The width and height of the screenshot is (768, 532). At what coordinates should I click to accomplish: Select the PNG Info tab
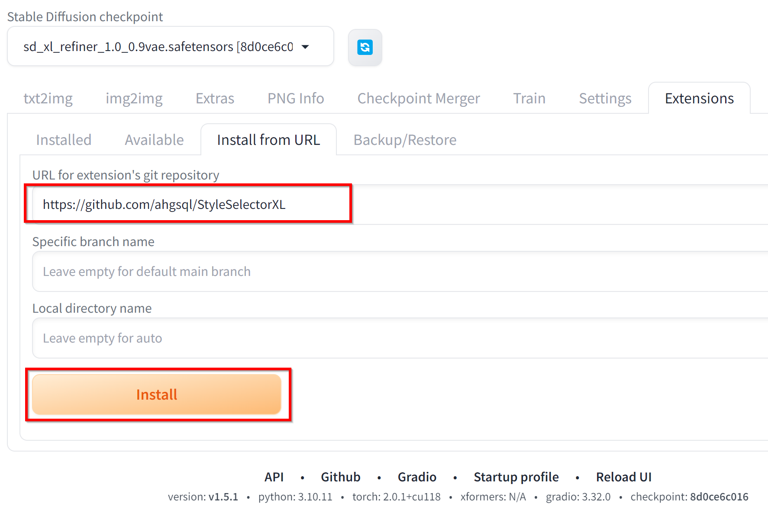click(x=296, y=99)
